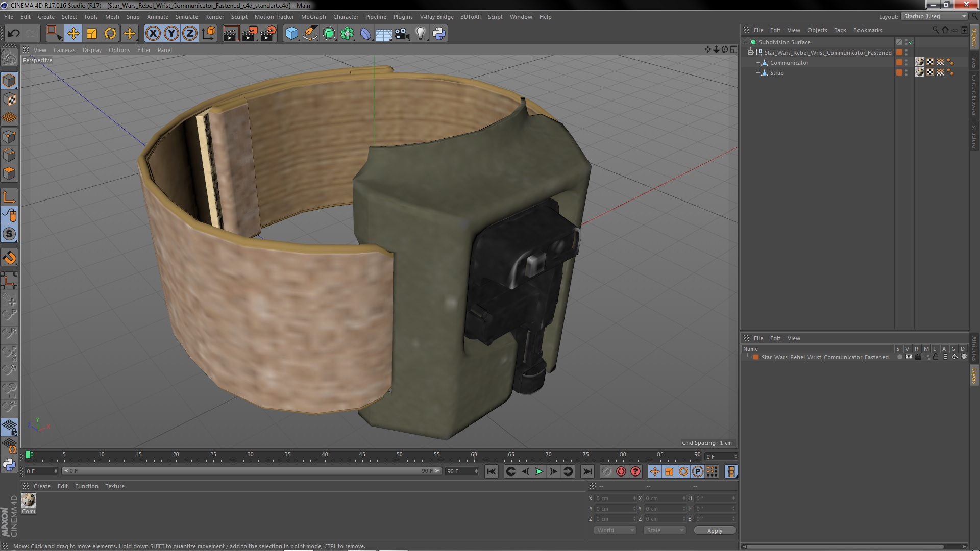Open the File menu
The height and width of the screenshot is (551, 980).
(9, 17)
